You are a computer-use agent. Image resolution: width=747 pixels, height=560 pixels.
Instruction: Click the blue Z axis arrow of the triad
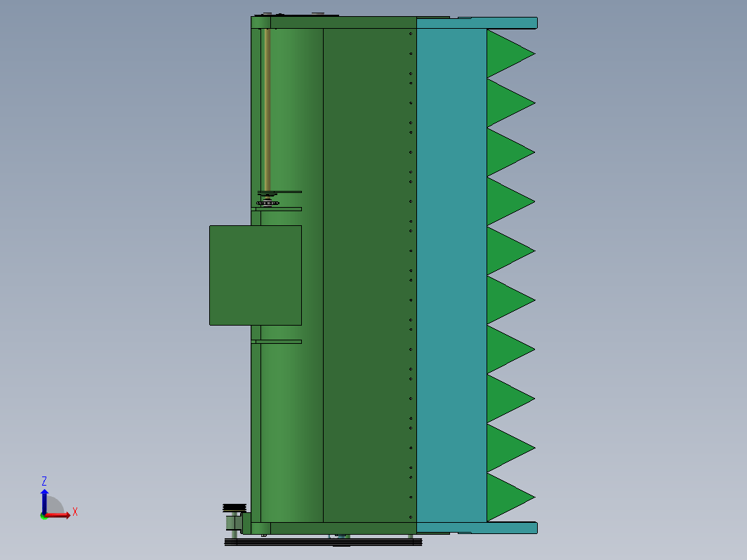44,501
